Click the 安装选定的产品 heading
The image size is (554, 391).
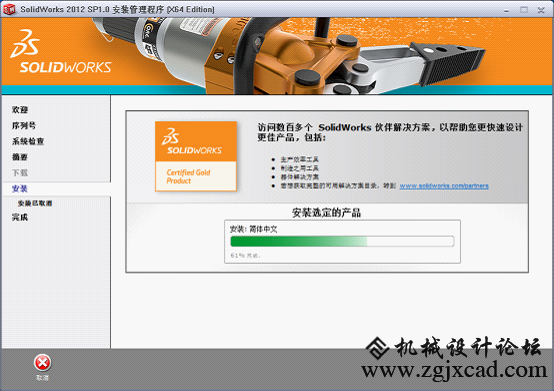pos(326,213)
